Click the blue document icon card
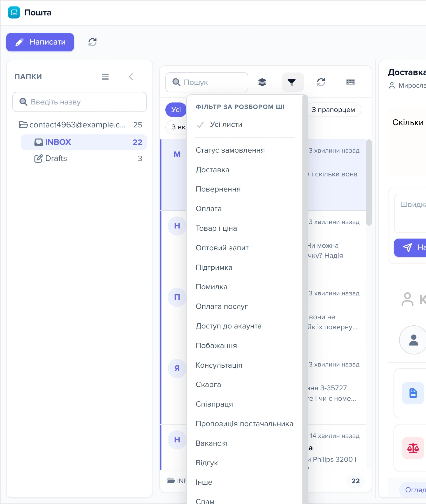Viewport: 426px width, 504px height. pyautogui.click(x=413, y=393)
